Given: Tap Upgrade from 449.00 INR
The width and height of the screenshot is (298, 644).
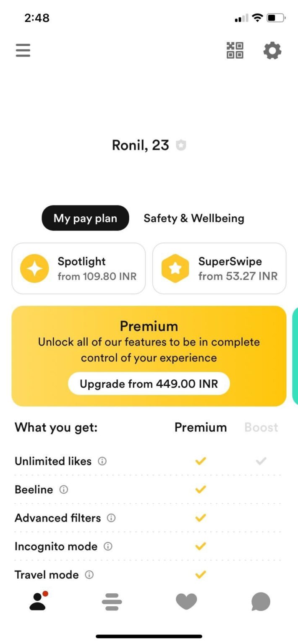Looking at the screenshot, I should click(x=149, y=383).
